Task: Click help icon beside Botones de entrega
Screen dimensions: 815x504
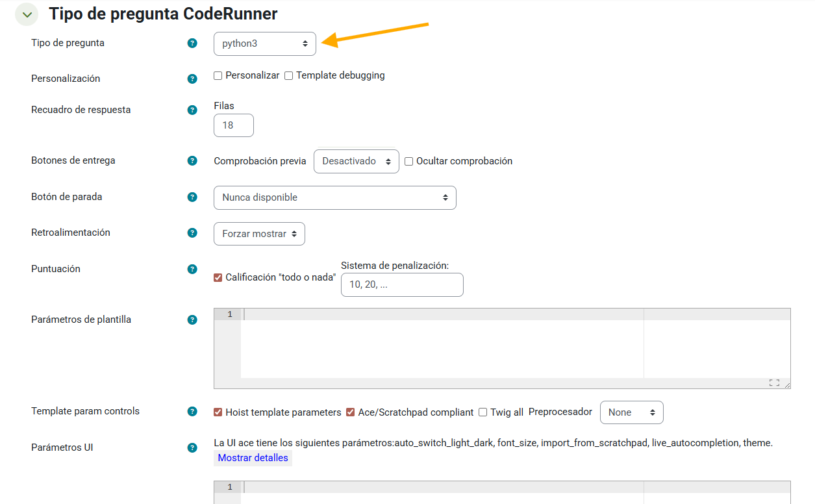Action: [192, 161]
